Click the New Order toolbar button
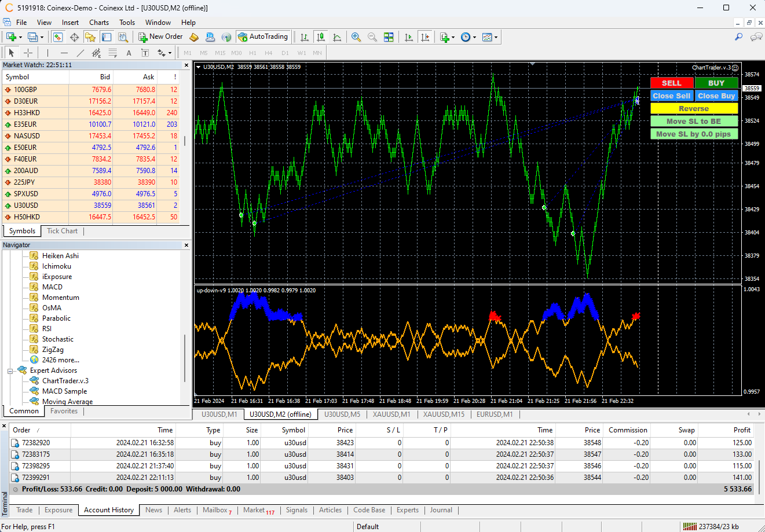This screenshot has height=532, width=765. click(x=160, y=36)
